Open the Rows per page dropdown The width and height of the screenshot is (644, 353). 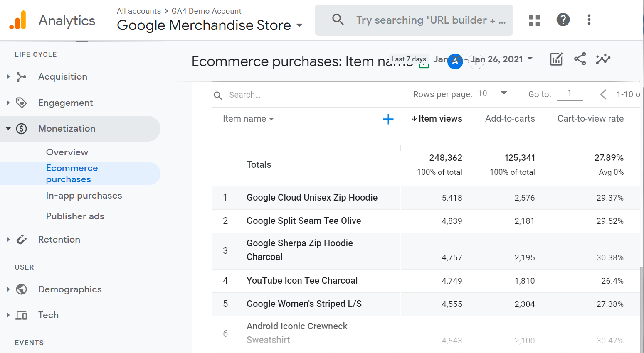493,93
